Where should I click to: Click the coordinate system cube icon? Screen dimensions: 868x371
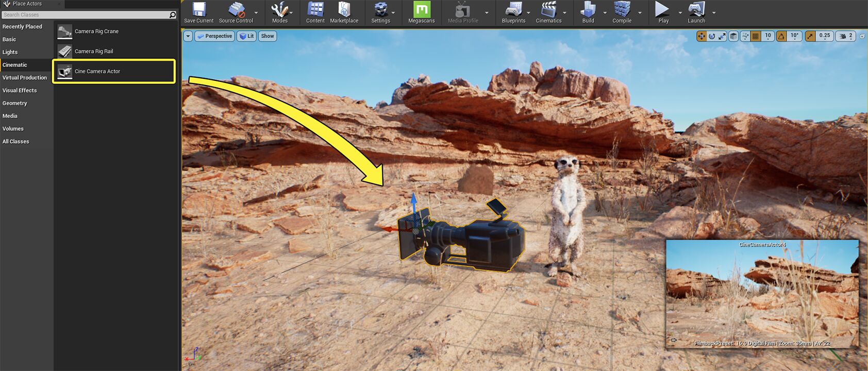click(x=733, y=36)
